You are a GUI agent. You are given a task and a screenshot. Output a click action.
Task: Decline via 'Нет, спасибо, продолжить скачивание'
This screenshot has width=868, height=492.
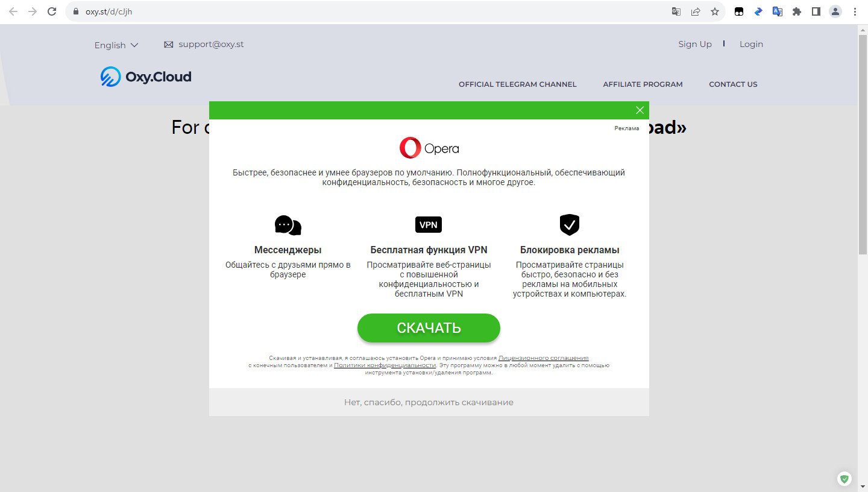click(x=429, y=402)
